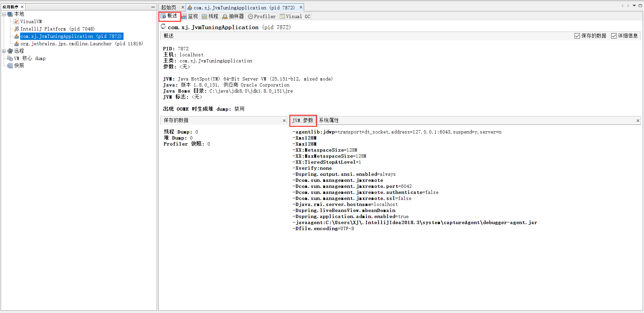644x313 pixels.
Task: Click the 监视 monitor chart icon
Action: pos(184,16)
